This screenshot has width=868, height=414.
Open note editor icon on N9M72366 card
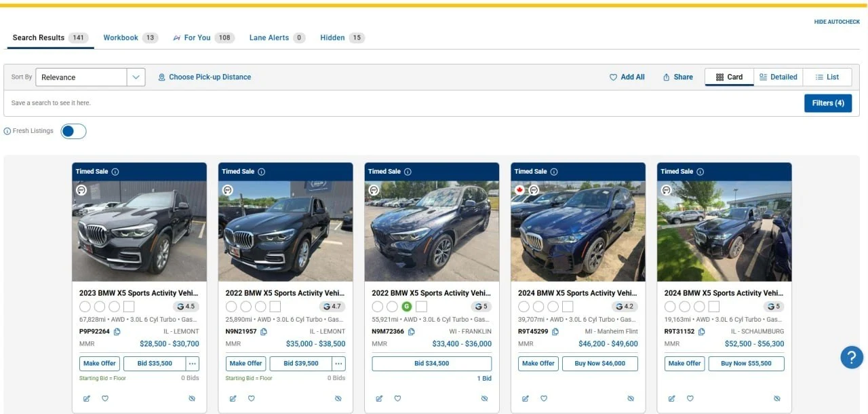(x=380, y=398)
